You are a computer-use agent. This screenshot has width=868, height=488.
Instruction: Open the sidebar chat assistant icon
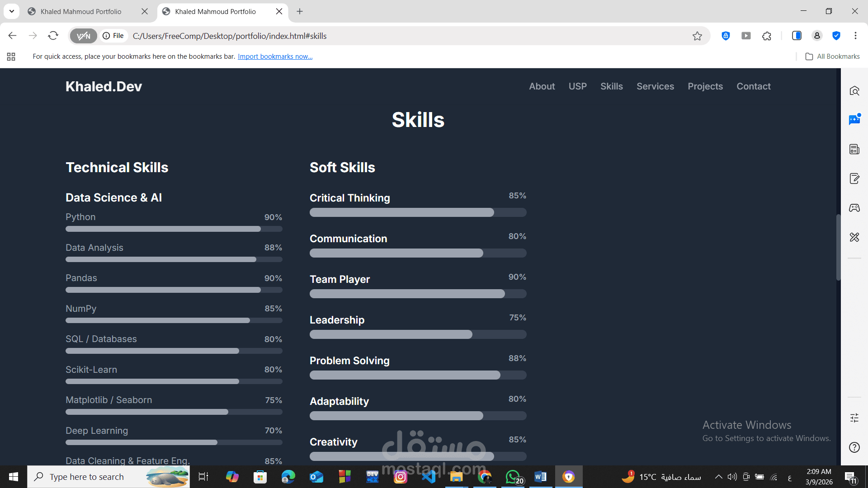click(854, 120)
